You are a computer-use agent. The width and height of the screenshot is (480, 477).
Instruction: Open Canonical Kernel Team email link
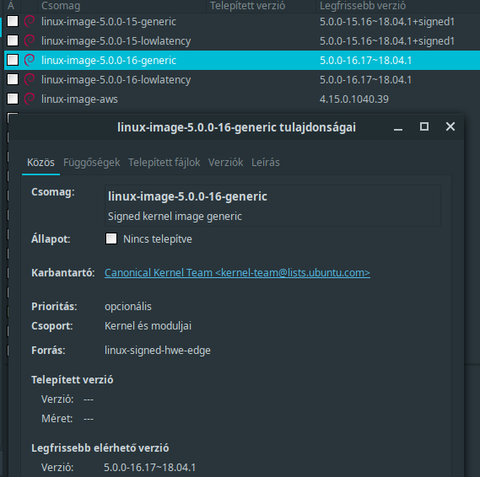point(237,273)
